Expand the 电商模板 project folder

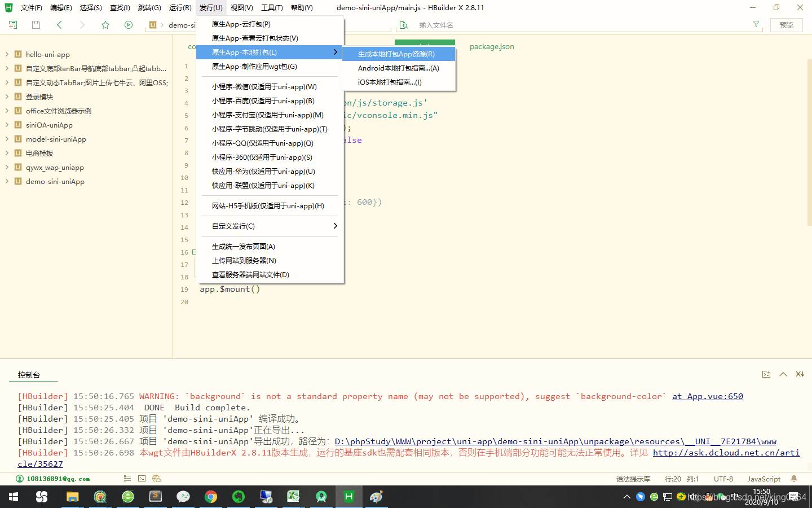6,153
